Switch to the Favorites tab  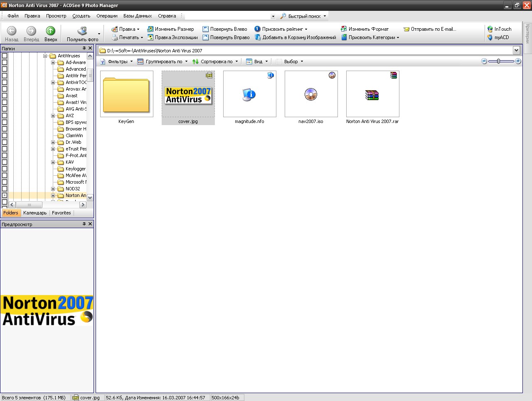(62, 213)
